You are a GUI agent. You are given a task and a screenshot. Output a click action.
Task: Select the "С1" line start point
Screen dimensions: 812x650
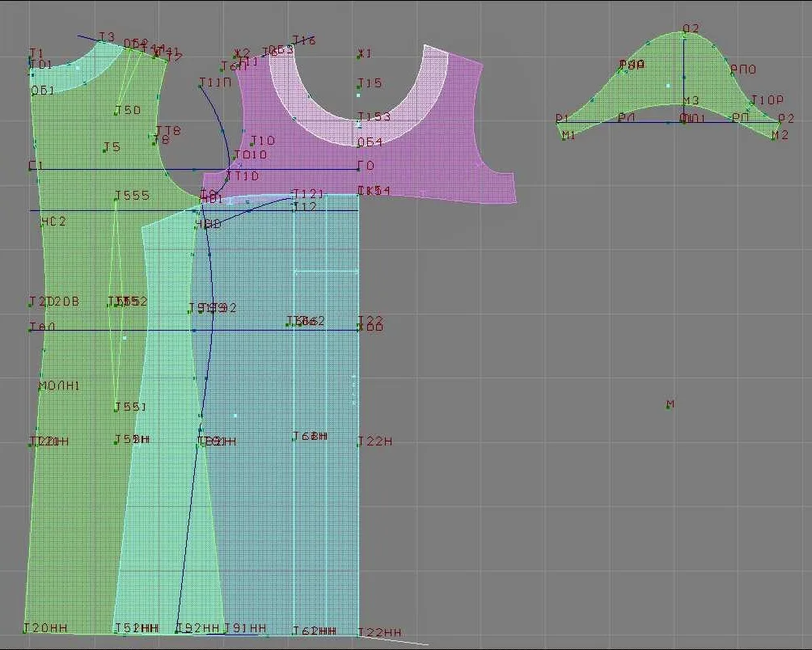coord(36,166)
